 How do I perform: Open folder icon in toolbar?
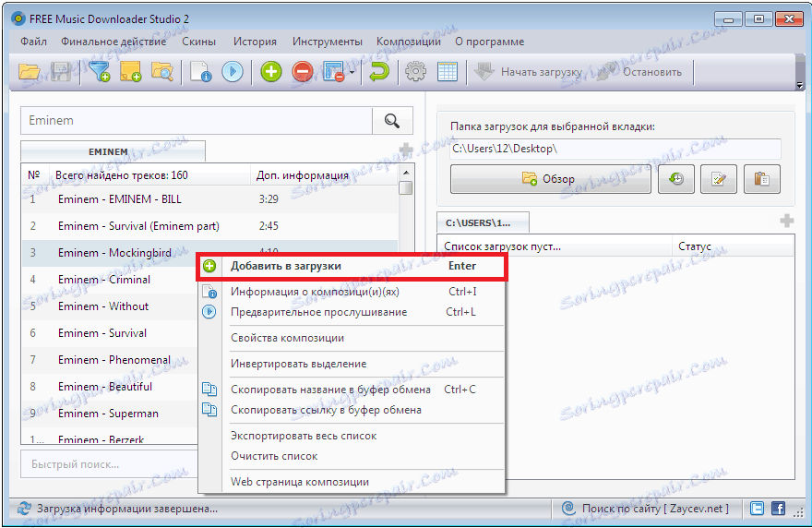29,71
